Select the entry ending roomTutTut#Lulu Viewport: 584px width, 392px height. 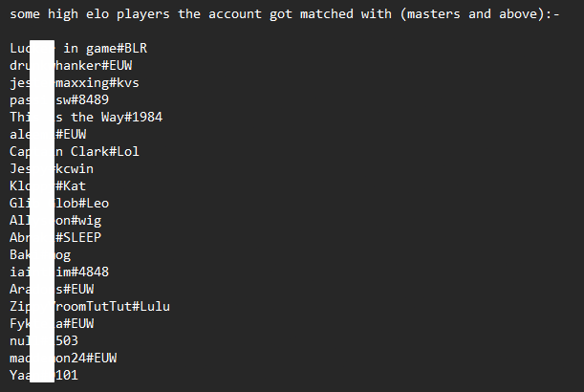pos(90,306)
